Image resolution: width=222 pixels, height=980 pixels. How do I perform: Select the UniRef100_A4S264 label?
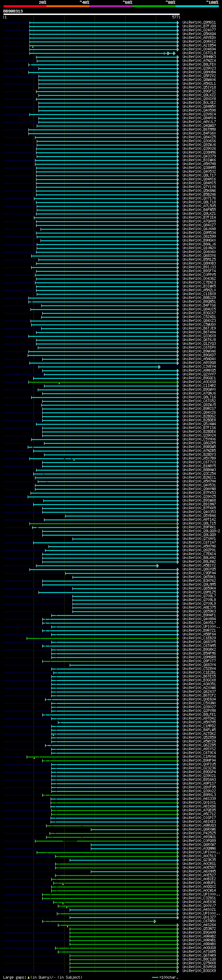coord(199,925)
